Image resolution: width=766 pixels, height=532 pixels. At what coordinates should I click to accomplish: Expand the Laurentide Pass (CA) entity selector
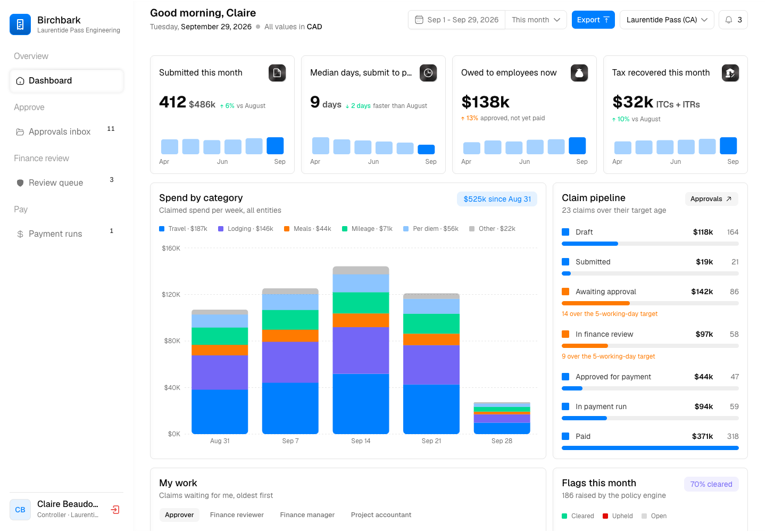667,20
